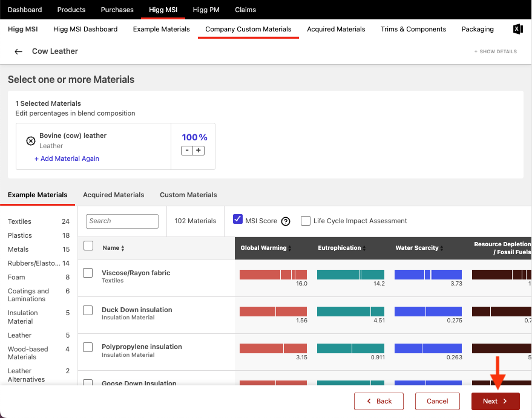
Task: Check the Viscose/Rayon fabric row checkbox
Action: pyautogui.click(x=88, y=273)
